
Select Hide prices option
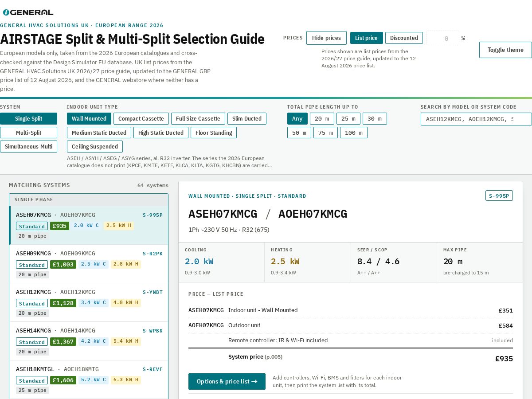326,38
